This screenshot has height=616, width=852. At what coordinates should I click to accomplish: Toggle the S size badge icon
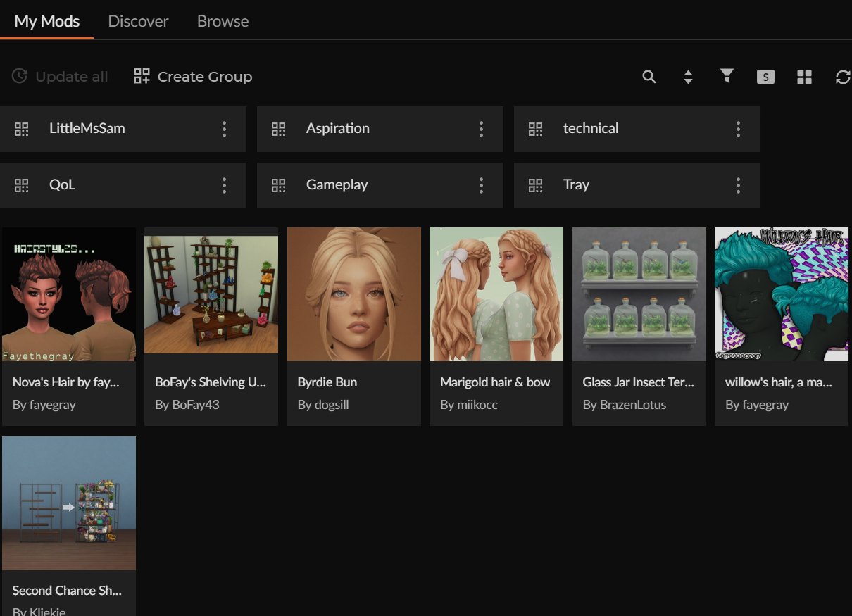point(765,77)
